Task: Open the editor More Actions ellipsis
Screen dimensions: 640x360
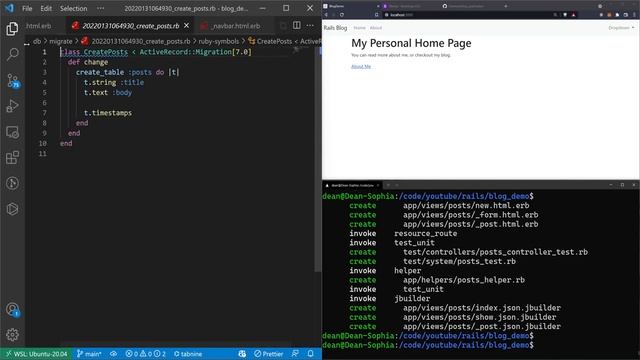Action: pos(310,25)
